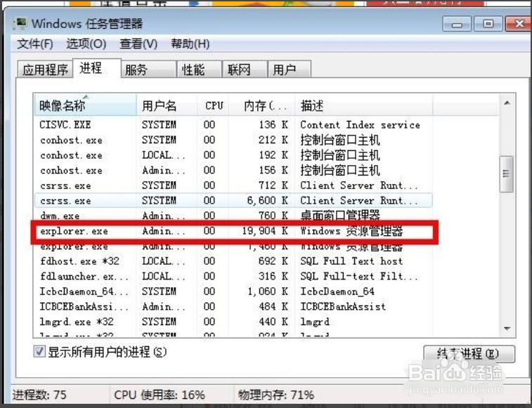The width and height of the screenshot is (532, 408).
Task: Open the 查看(V) menu
Action: 138,44
